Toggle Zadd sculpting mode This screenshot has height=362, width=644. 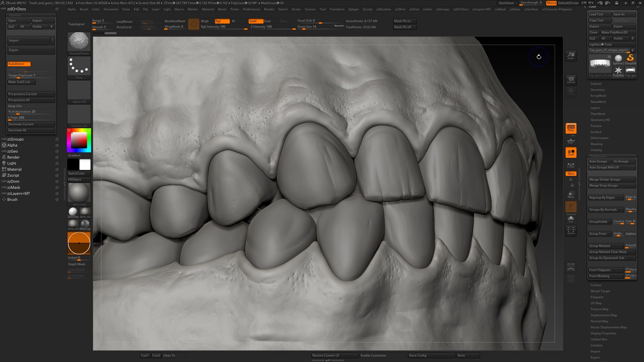(x=256, y=21)
